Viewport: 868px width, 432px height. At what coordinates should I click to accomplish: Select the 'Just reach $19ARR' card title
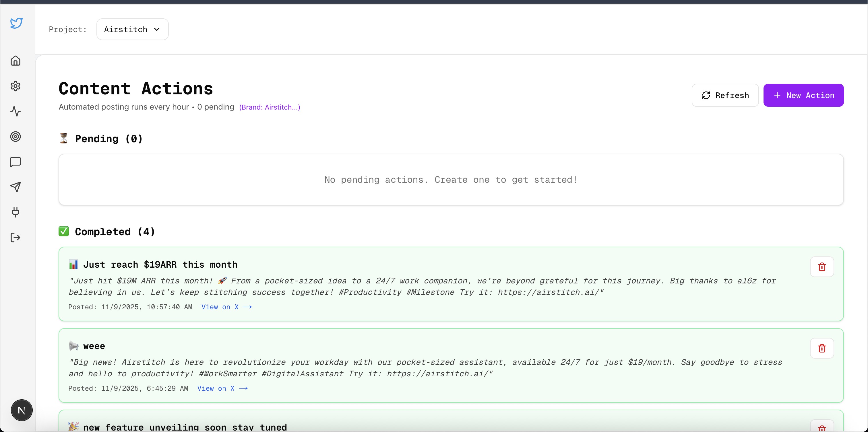pos(160,265)
